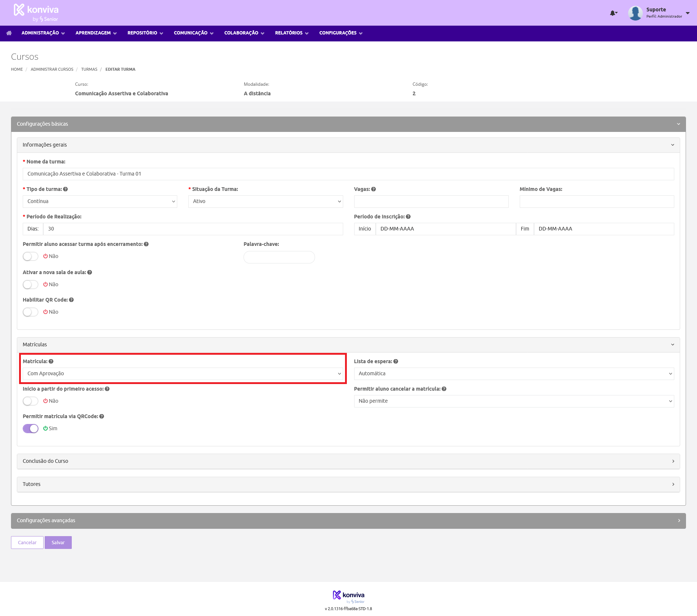Open the Configurações menu
The height and width of the screenshot is (616, 697).
pyautogui.click(x=341, y=33)
